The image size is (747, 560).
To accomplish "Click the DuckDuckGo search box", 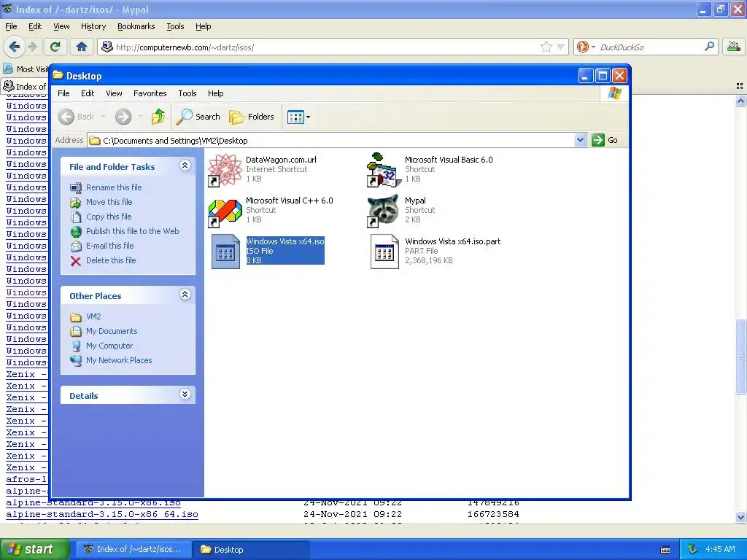I will coord(650,47).
